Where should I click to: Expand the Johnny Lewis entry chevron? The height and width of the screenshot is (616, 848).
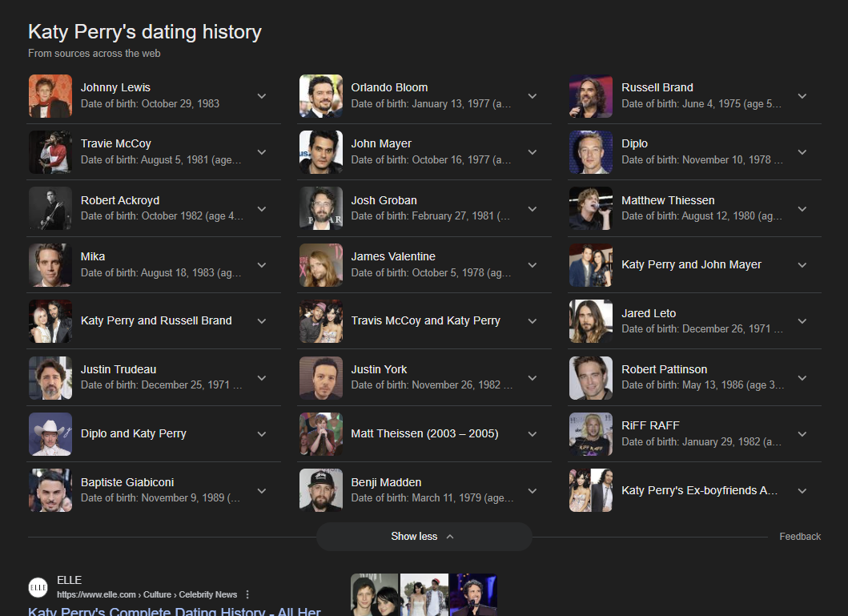[x=262, y=96]
